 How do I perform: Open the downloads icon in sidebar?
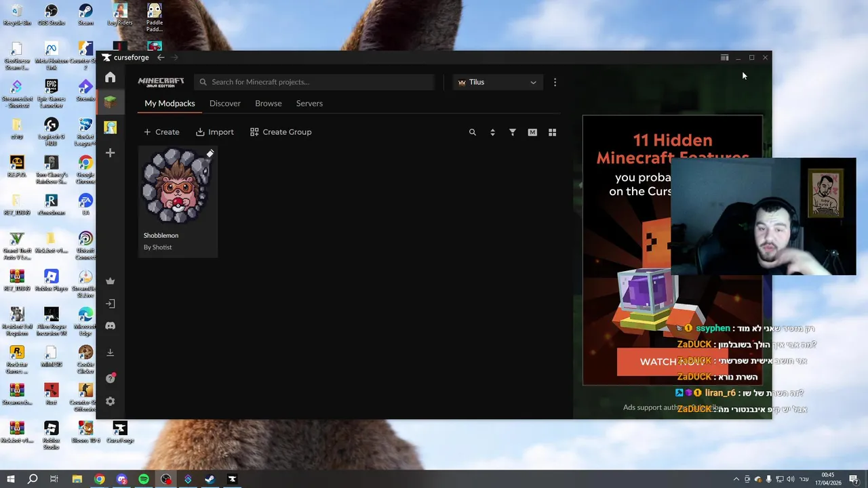pos(110,352)
